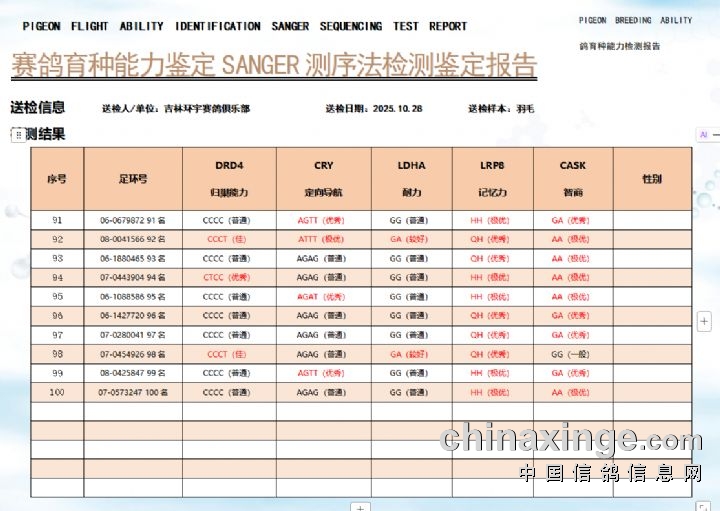The width and height of the screenshot is (720, 511).
Task: Click ring number 07-0573247 cell
Action: (133, 393)
